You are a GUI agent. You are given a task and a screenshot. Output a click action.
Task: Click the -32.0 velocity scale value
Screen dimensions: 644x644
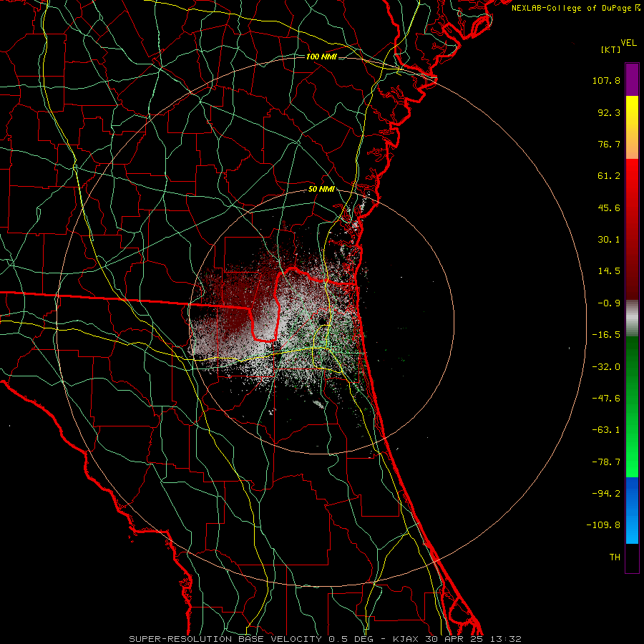point(606,367)
